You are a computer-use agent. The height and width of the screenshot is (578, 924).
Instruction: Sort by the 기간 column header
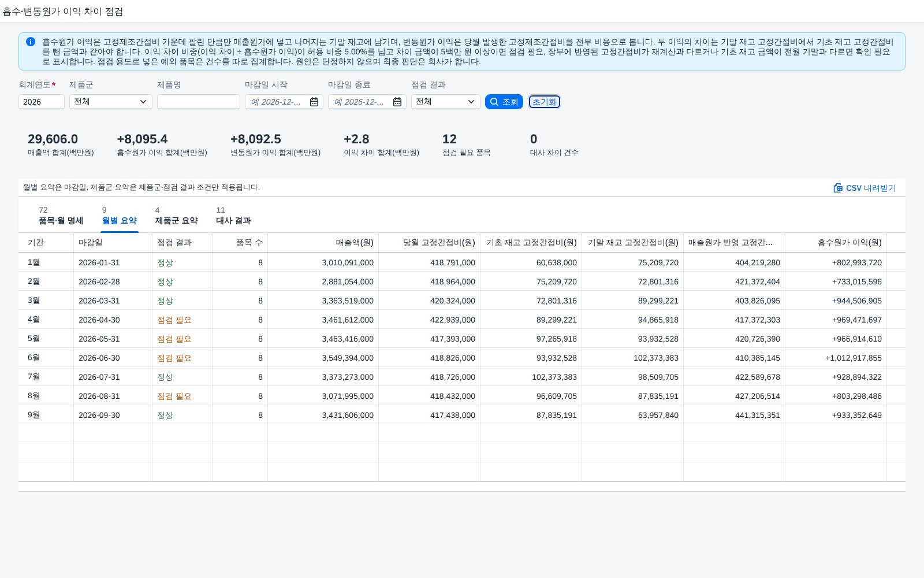(46, 243)
